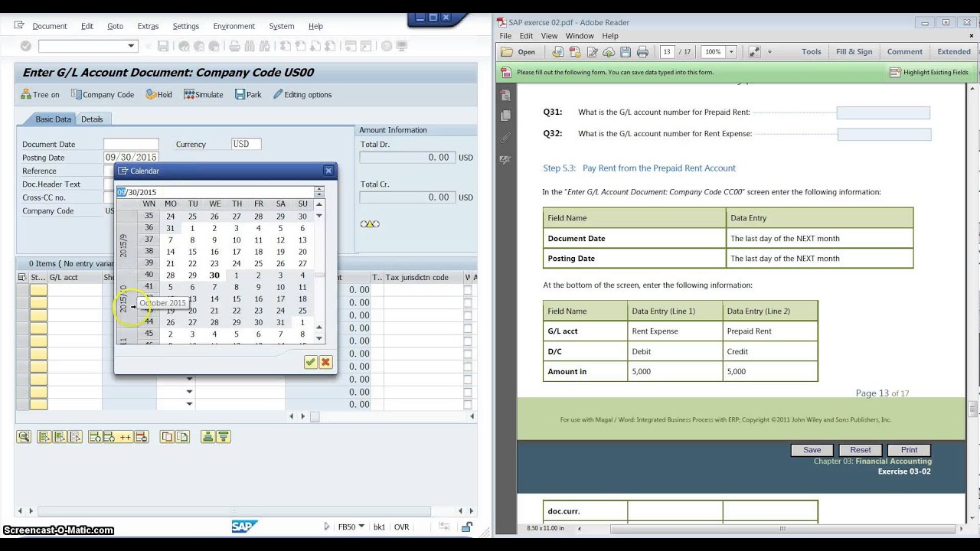The width and height of the screenshot is (980, 551).
Task: Click the Document Date input field
Action: (131, 144)
